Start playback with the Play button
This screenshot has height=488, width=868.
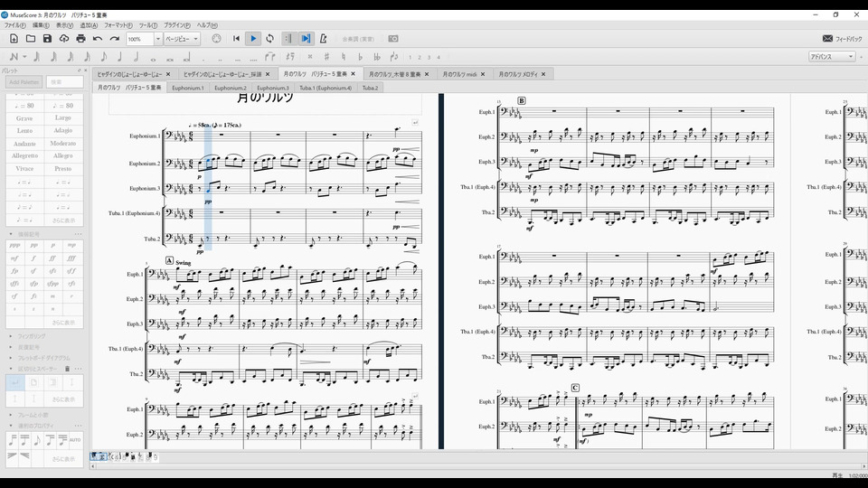coord(253,39)
